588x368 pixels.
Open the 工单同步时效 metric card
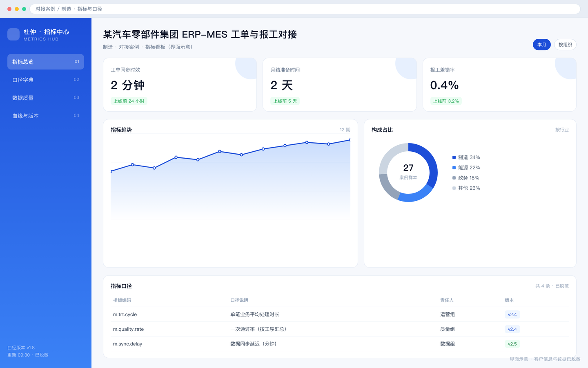(180, 85)
